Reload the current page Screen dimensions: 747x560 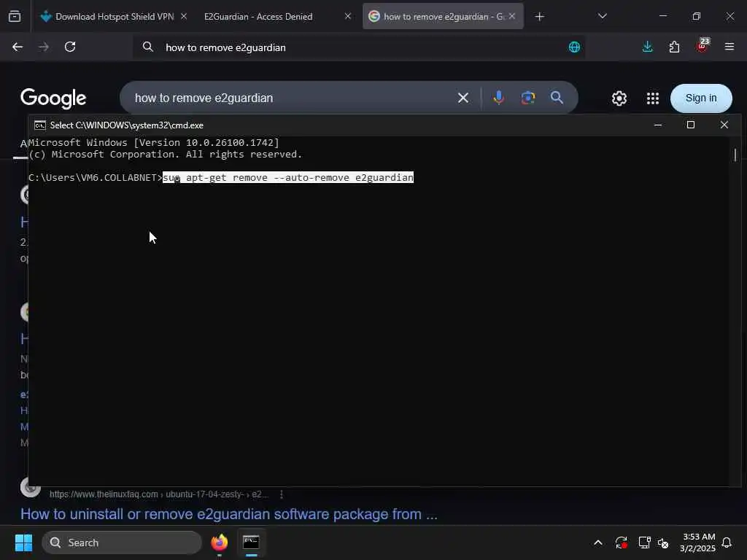click(x=70, y=47)
